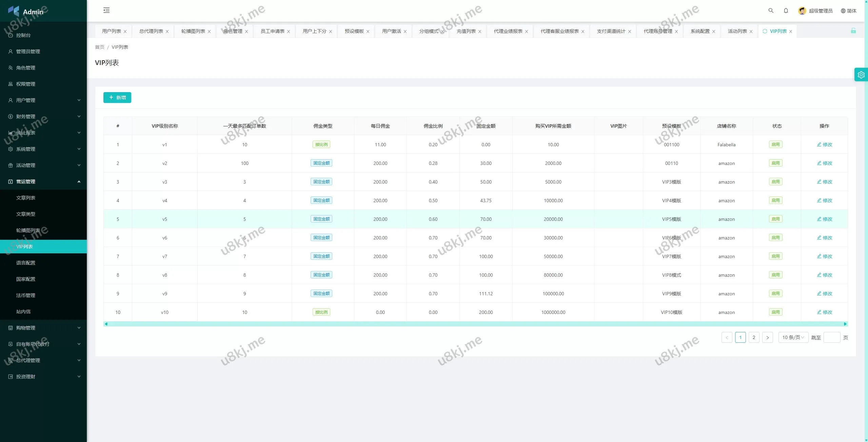Click the search magnifier icon
Image resolution: width=868 pixels, height=442 pixels.
(771, 10)
